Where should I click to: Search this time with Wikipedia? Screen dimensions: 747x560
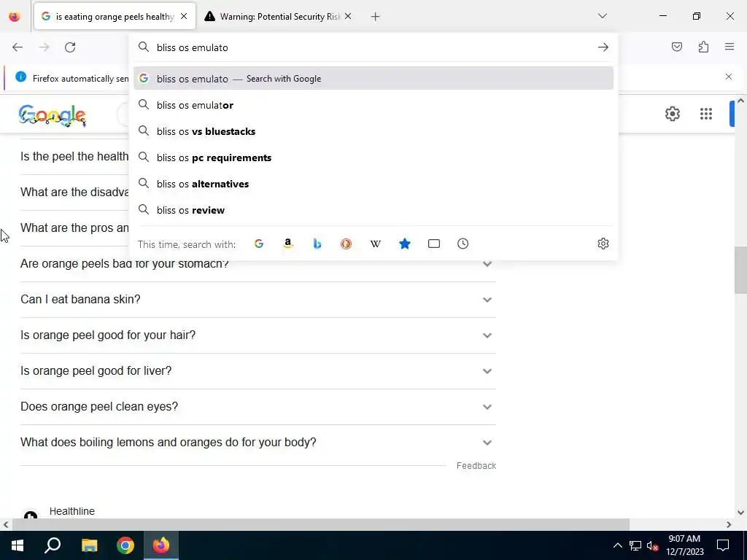pyautogui.click(x=376, y=244)
